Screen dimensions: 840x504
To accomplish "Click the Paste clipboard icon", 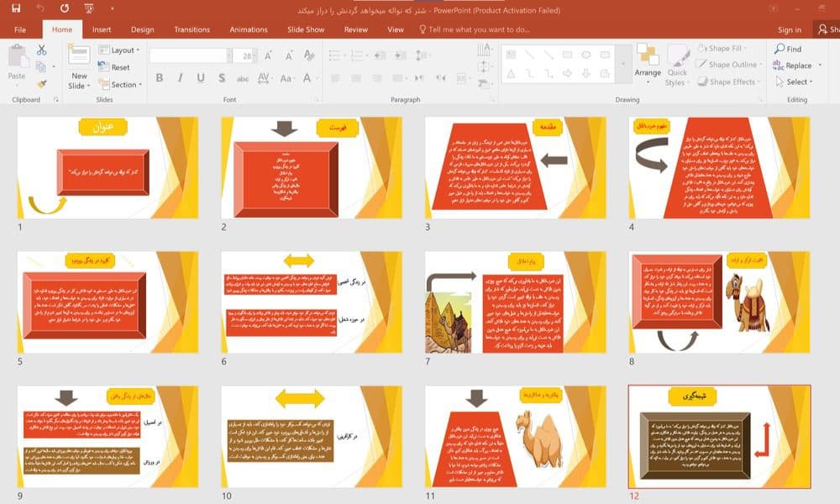I will click(17, 55).
